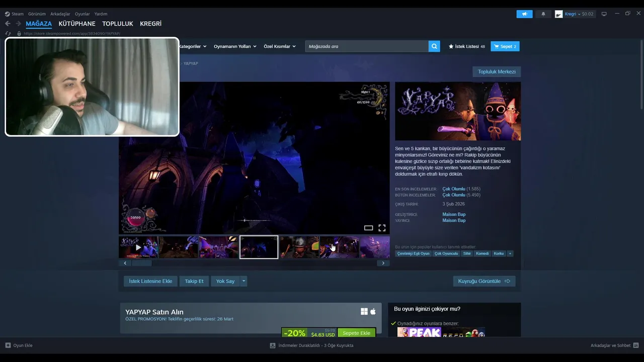Select the store page URL field
This screenshot has width=644, height=362.
(71, 34)
